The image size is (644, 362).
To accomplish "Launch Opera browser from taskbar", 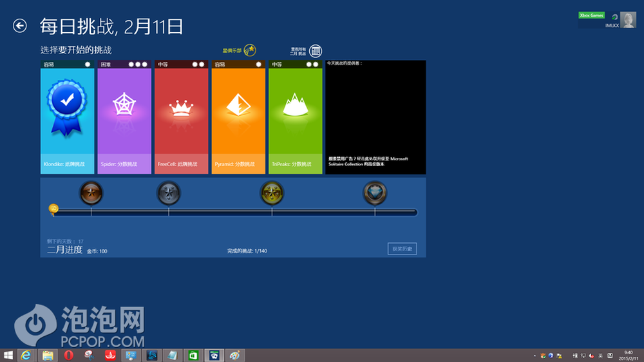I will [69, 356].
